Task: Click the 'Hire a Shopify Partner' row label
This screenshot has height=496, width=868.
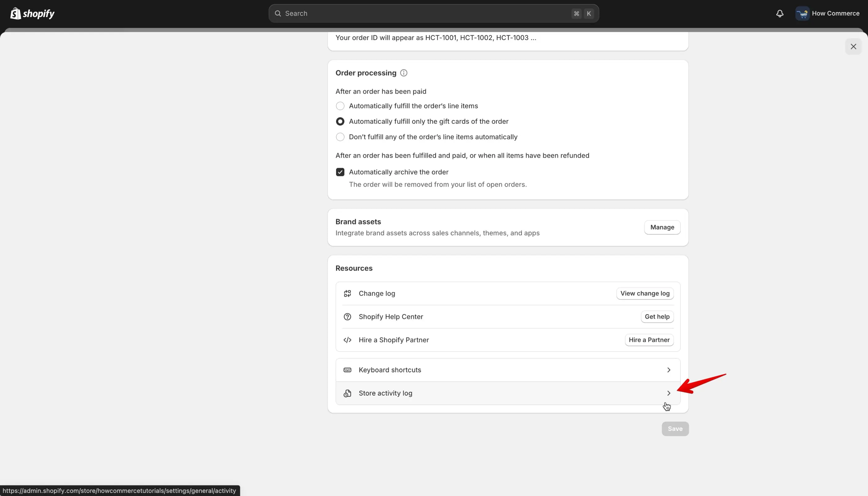Action: click(393, 340)
